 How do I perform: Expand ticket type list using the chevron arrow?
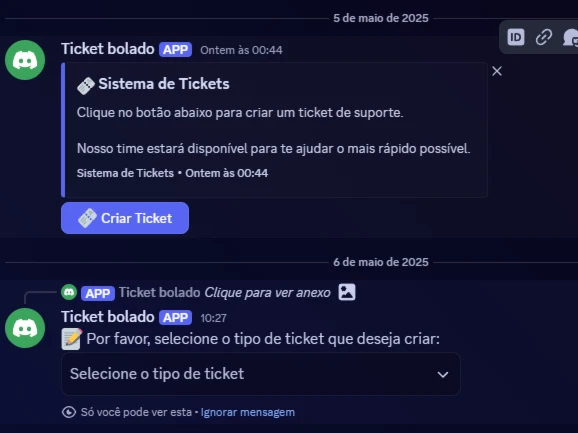[x=443, y=375]
